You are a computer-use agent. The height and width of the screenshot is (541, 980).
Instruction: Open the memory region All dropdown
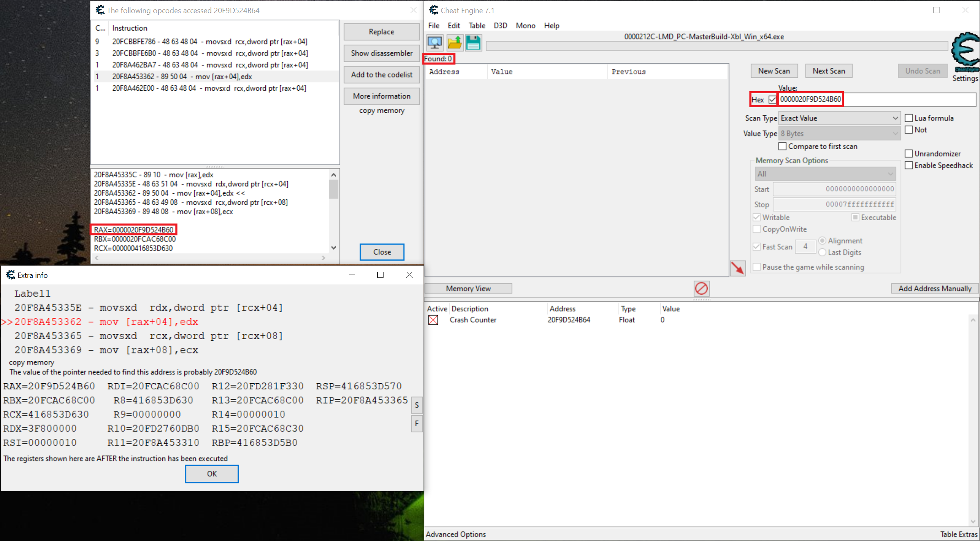click(x=825, y=174)
